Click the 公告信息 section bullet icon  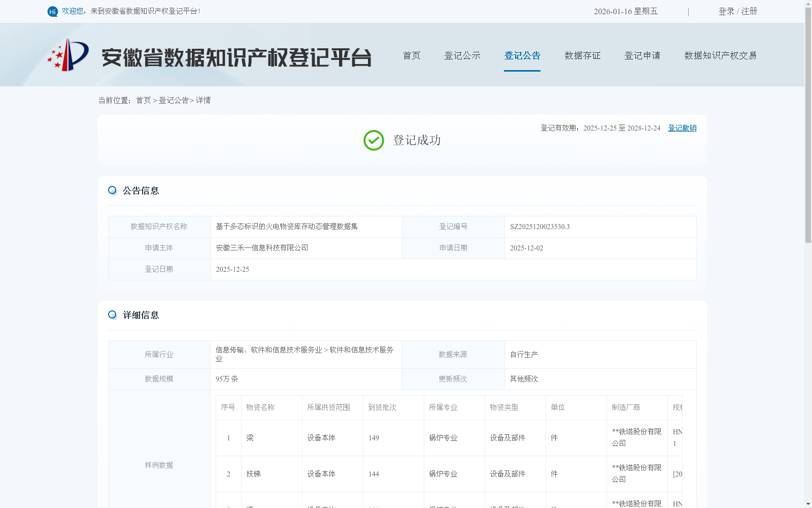point(112,190)
